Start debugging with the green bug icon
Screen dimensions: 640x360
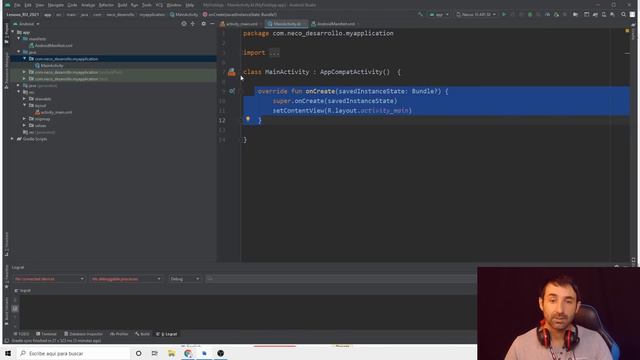click(x=530, y=14)
